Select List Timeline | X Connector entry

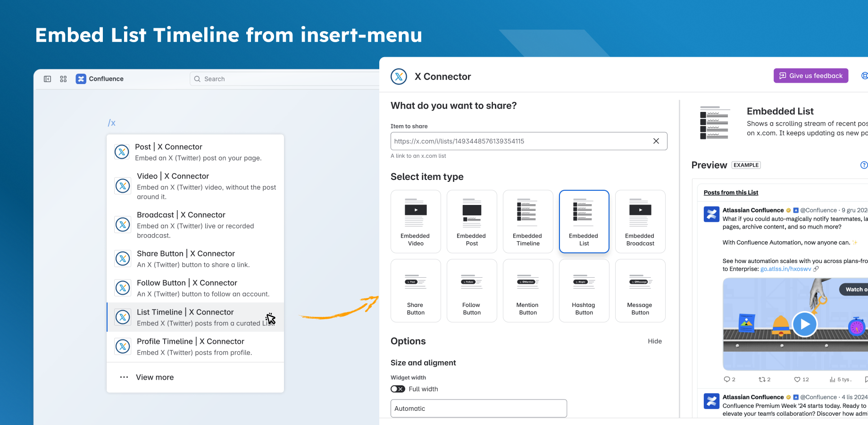[195, 317]
